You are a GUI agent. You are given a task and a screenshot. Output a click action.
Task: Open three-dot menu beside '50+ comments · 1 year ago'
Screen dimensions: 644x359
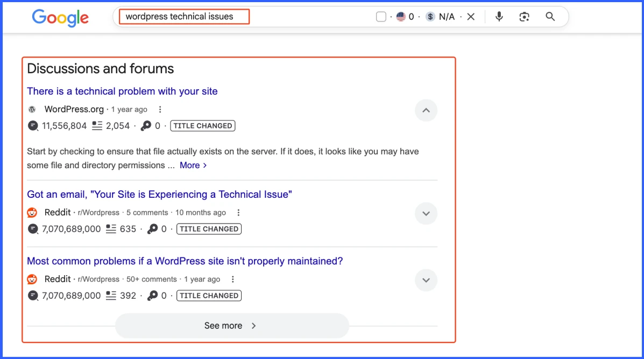tap(233, 279)
